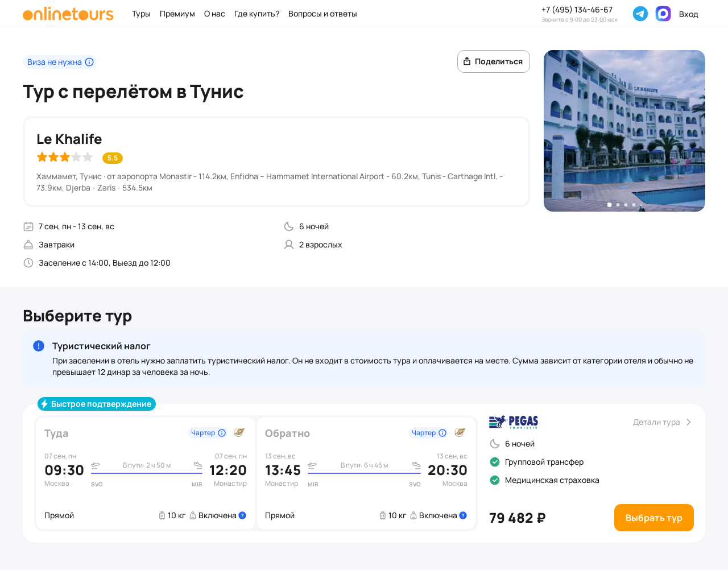This screenshot has width=728, height=570.
Task: Click the info icon on 'Обратно' Чартер badge
Action: click(x=442, y=433)
